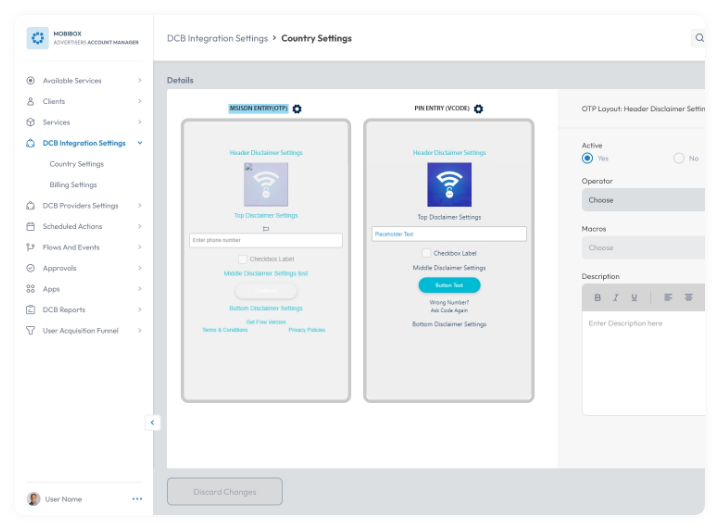Open Country Settings submenu item
The image size is (720, 530).
(x=77, y=164)
